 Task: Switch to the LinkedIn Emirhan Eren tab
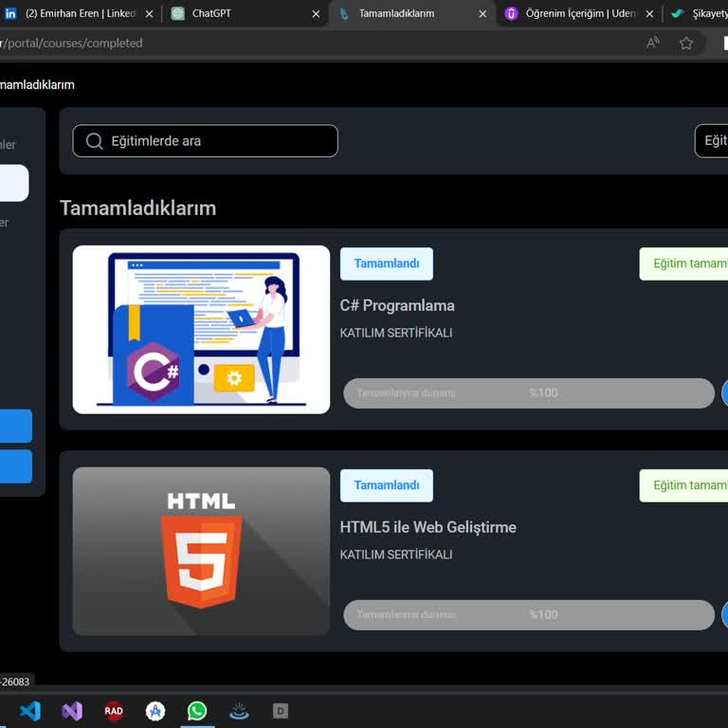76,13
